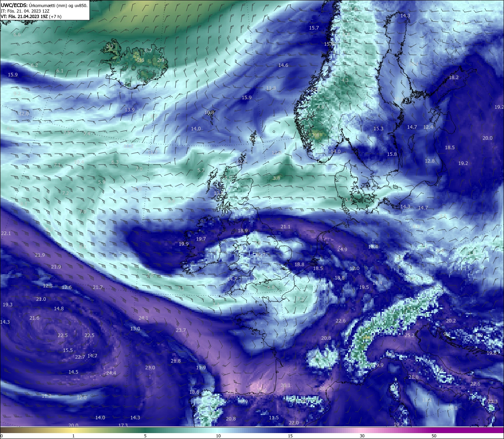The height and width of the screenshot is (439, 504).
Task: Click the 23.3 value at the right edge
Action: pos(493,402)
